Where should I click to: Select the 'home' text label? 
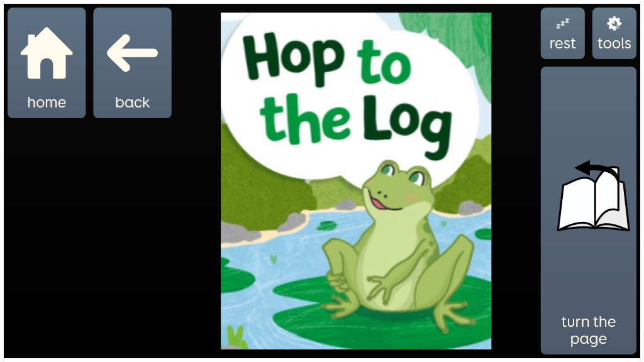pyautogui.click(x=47, y=102)
